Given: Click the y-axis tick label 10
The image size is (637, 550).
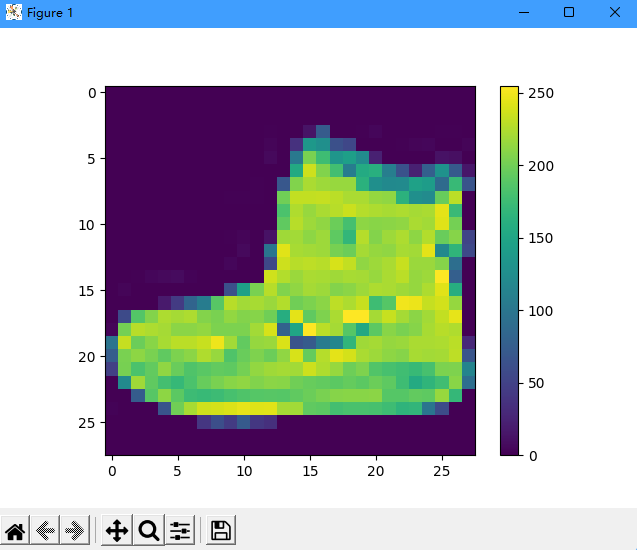Looking at the screenshot, I should (x=87, y=225).
